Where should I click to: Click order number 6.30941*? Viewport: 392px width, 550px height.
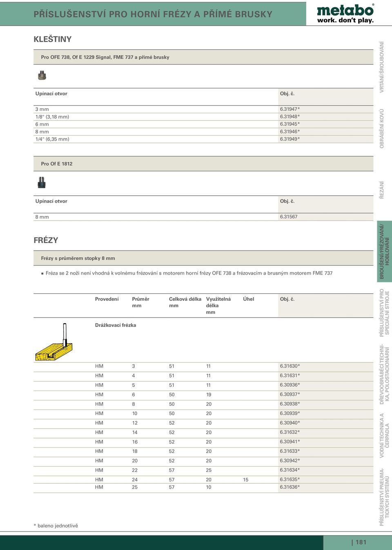[290, 442]
